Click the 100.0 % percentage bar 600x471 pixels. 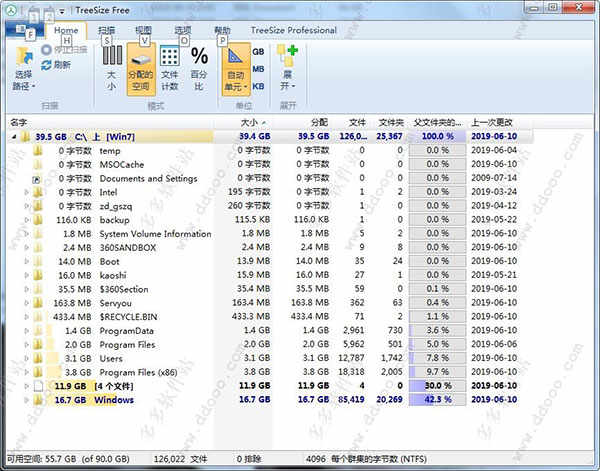tap(437, 136)
